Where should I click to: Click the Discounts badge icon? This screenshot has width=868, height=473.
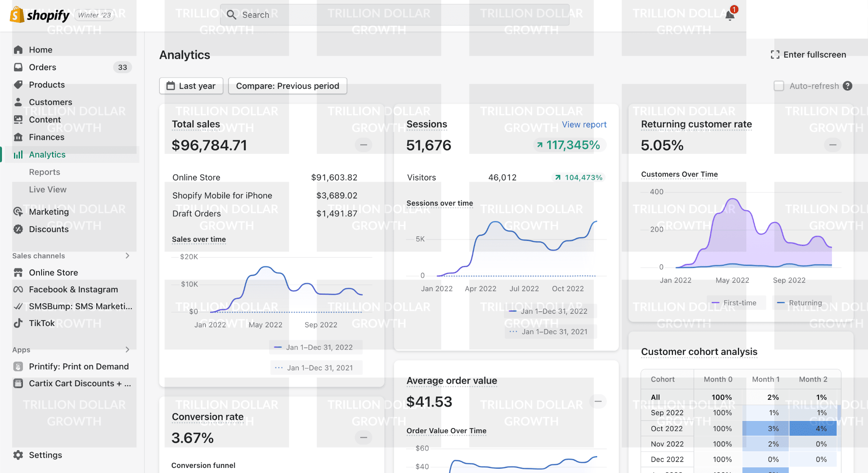18,229
